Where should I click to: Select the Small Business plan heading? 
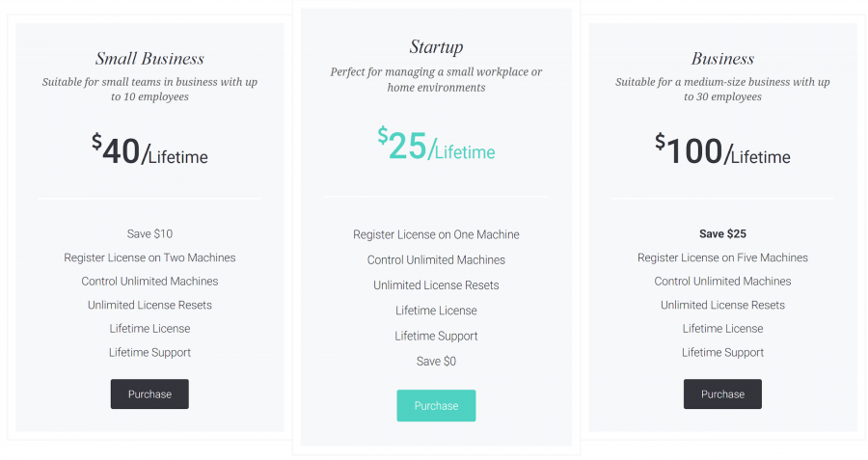(149, 59)
